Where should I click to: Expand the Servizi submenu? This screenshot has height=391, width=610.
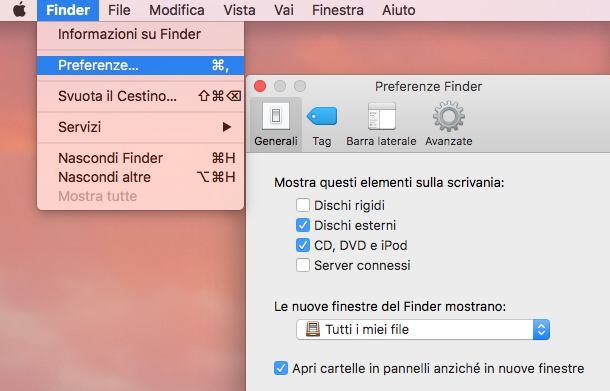click(140, 127)
